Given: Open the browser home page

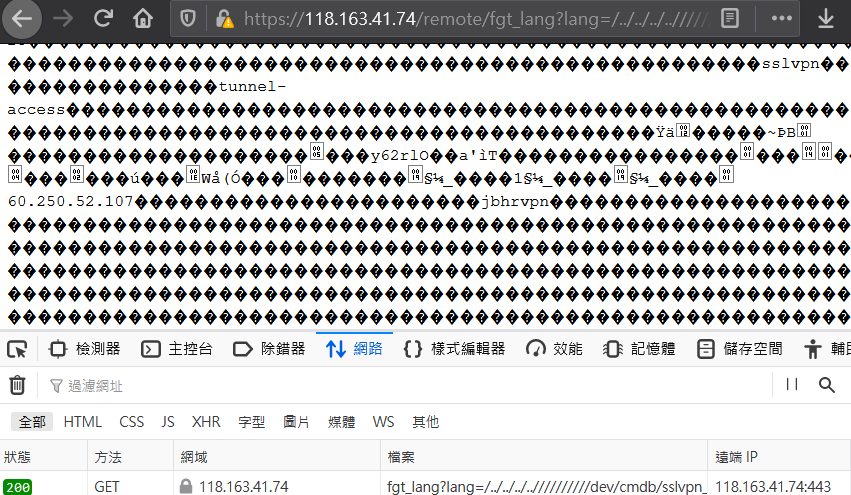Looking at the screenshot, I should click(x=143, y=19).
